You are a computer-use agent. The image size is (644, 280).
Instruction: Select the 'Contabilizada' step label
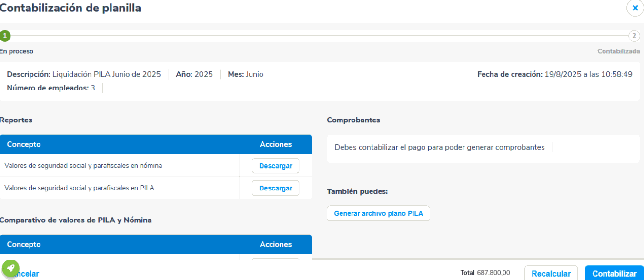(x=618, y=51)
